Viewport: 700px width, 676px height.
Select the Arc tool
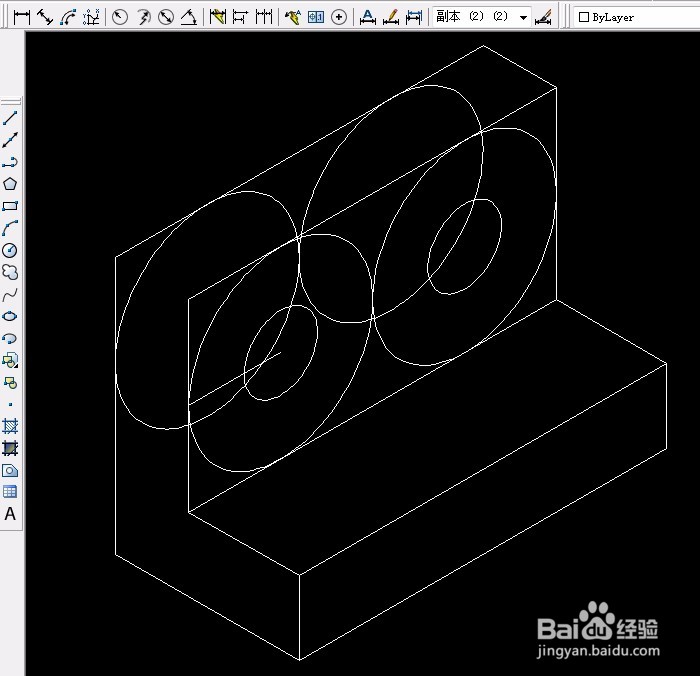tap(10, 228)
